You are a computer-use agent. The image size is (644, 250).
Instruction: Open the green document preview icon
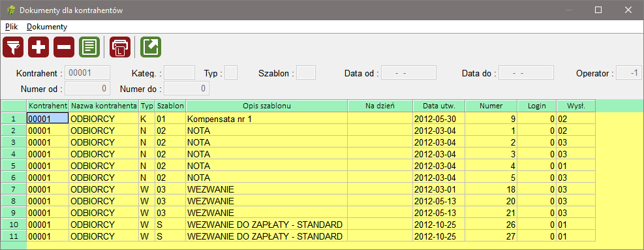[89, 47]
